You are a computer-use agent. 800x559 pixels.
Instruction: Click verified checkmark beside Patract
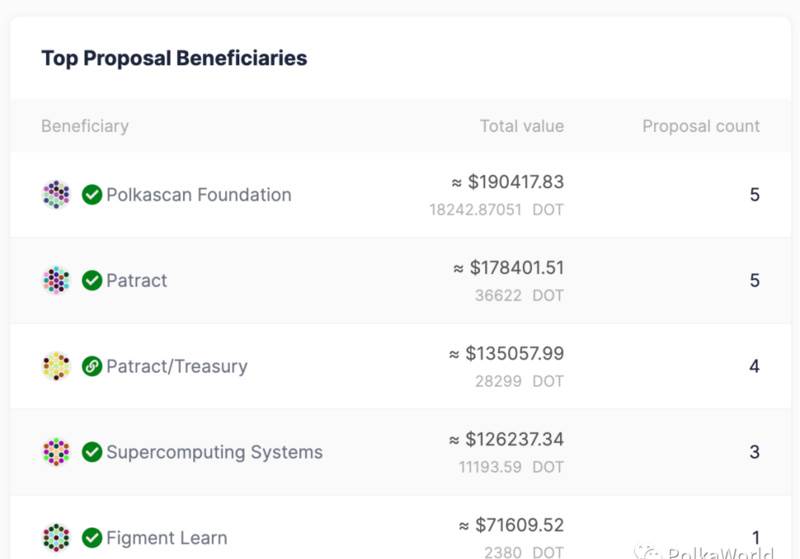92,280
